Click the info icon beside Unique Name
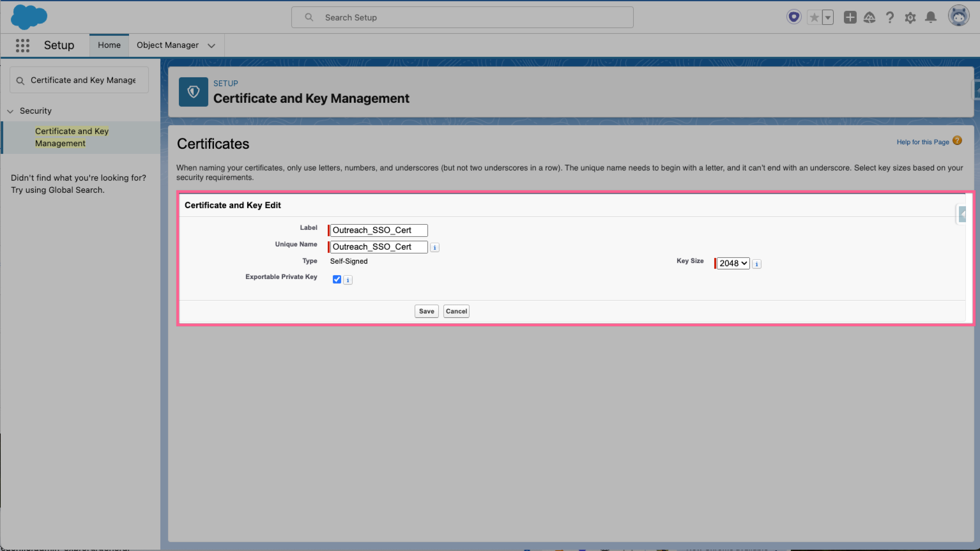This screenshot has height=551, width=980. tap(434, 247)
